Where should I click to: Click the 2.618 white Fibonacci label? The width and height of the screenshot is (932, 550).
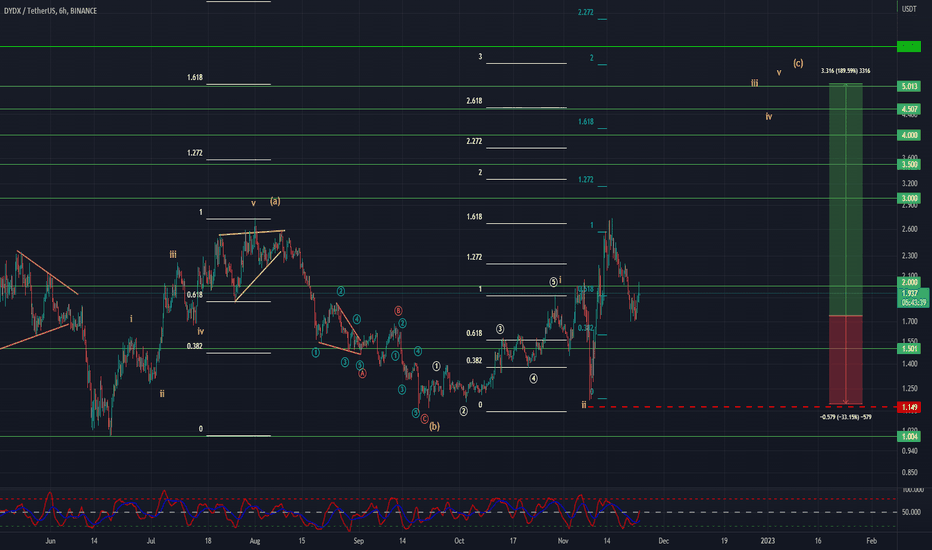tap(474, 101)
